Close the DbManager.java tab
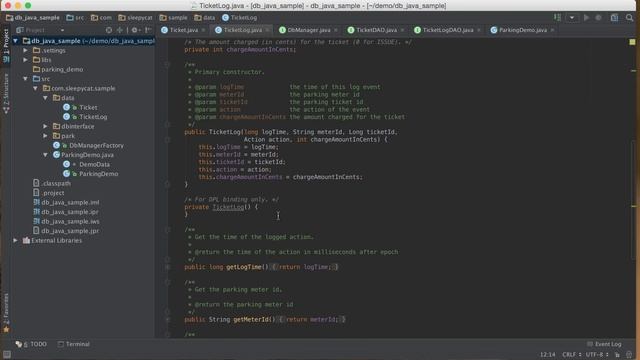The height and width of the screenshot is (360, 640). [x=336, y=30]
